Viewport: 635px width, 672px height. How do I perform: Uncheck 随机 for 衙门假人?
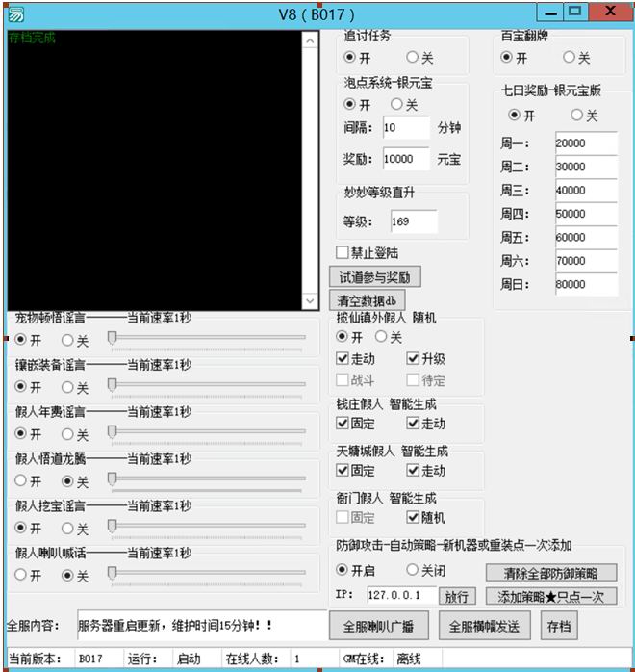click(x=413, y=517)
